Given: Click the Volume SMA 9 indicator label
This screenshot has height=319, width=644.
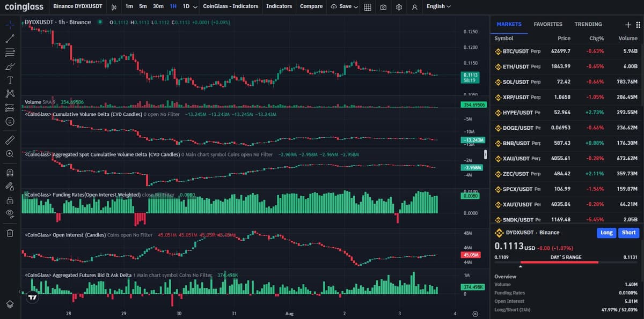Looking at the screenshot, I should tap(40, 102).
